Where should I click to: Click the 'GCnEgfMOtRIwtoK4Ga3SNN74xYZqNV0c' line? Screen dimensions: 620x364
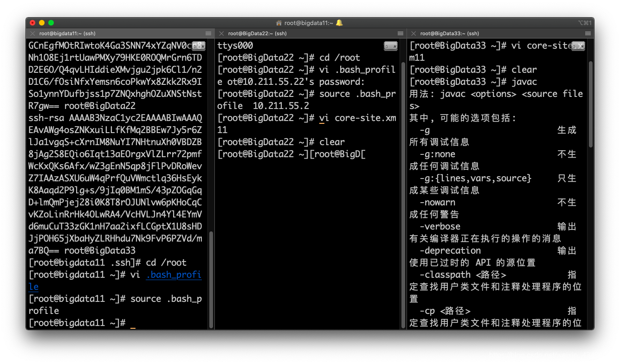110,46
